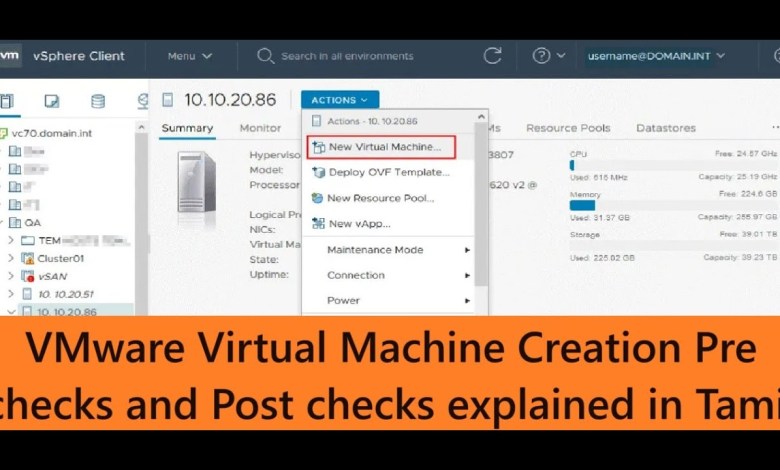
Task: Click the New Virtual Machine icon
Action: [x=318, y=147]
